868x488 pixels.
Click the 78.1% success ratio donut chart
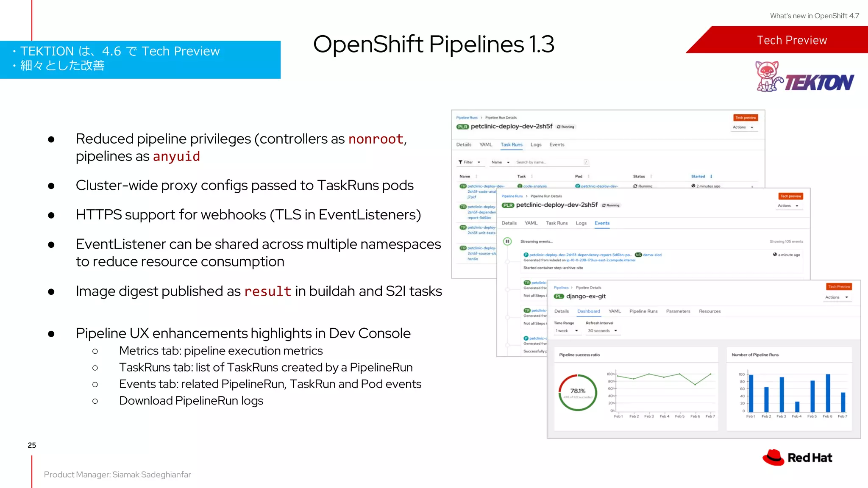point(578,392)
